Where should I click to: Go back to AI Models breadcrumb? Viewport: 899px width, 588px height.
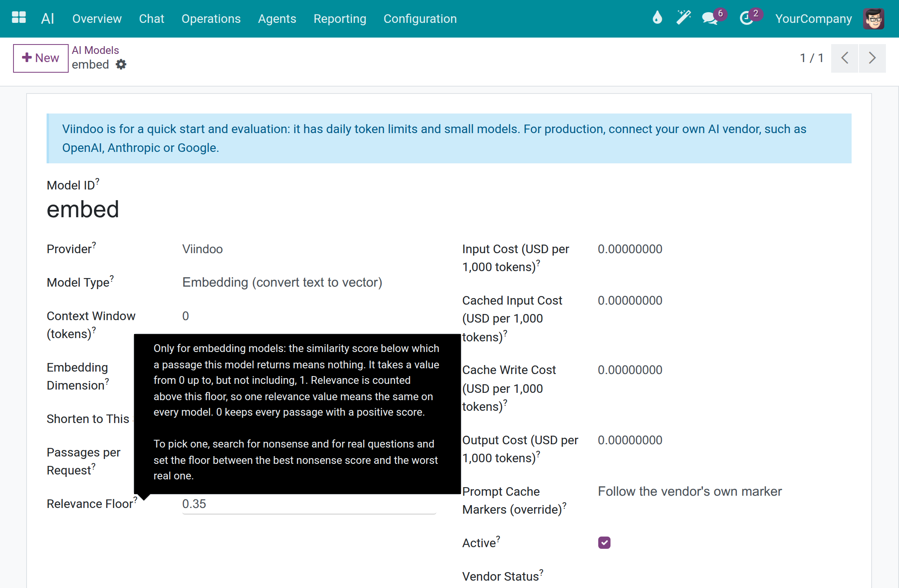(95, 50)
